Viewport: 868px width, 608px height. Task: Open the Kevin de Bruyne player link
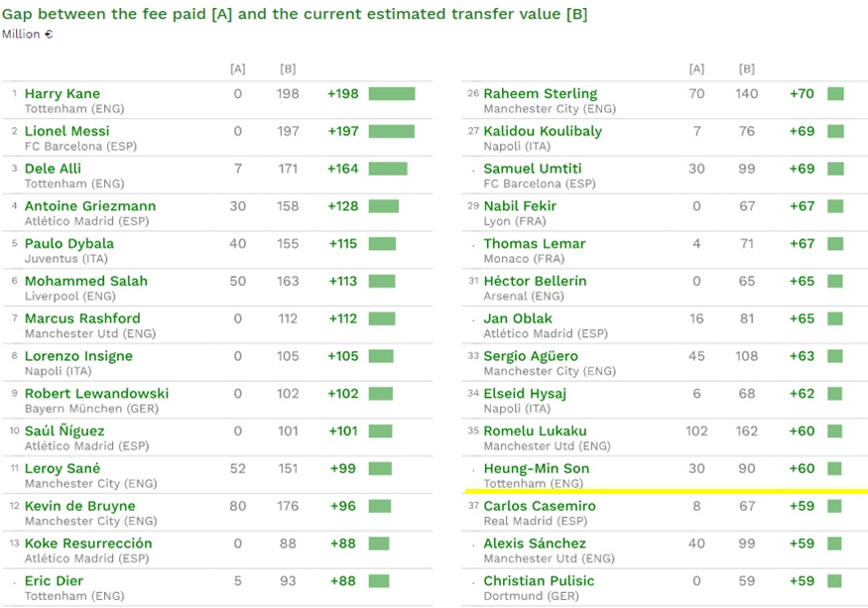click(x=79, y=506)
